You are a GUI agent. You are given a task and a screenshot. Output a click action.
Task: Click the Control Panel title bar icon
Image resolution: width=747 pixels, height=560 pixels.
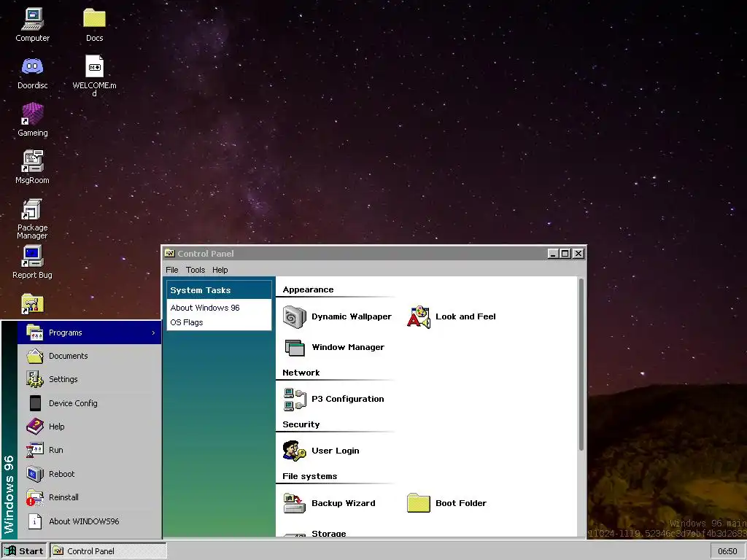coord(169,253)
